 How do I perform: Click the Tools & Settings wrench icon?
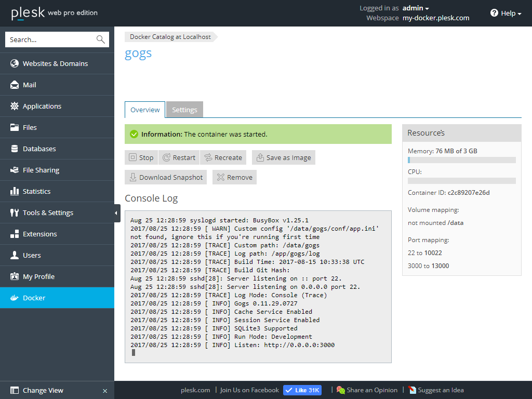(x=14, y=212)
